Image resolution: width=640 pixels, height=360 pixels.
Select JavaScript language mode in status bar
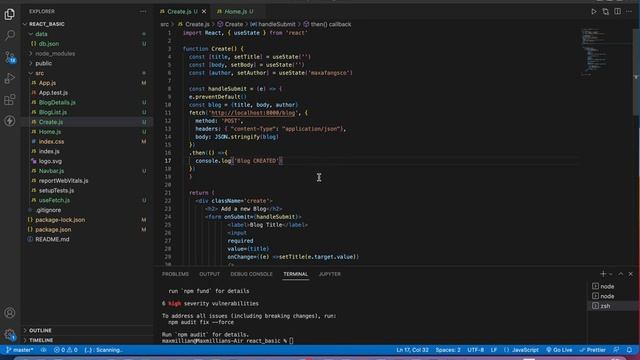tap(521, 350)
